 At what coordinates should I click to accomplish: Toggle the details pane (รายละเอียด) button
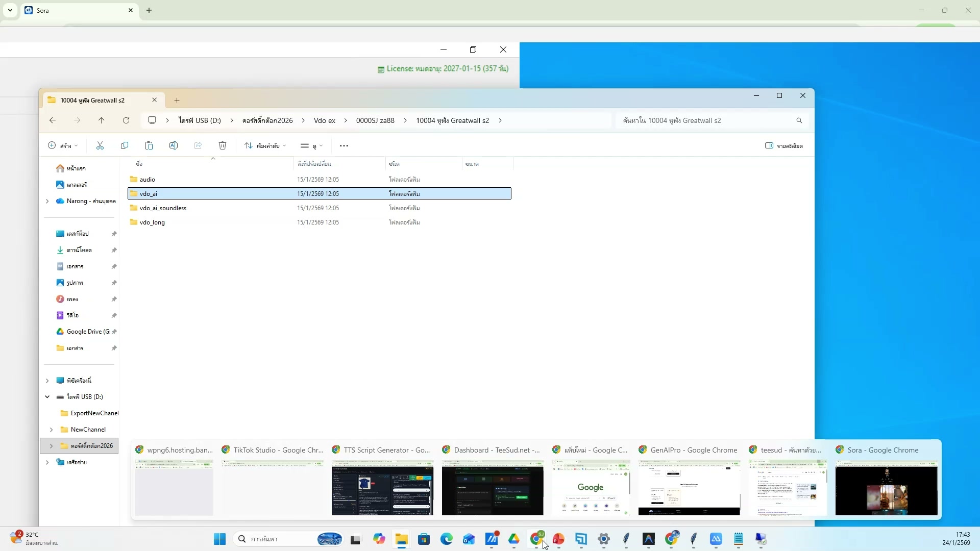click(x=784, y=146)
